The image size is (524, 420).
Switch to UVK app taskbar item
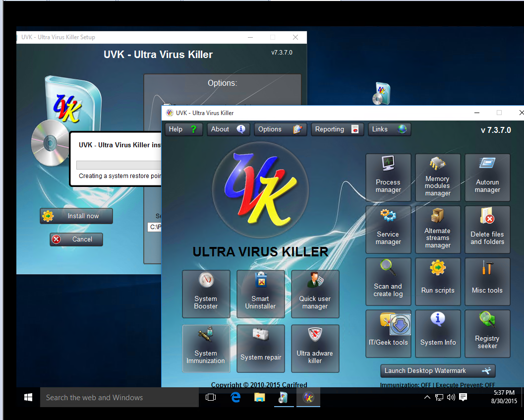308,397
